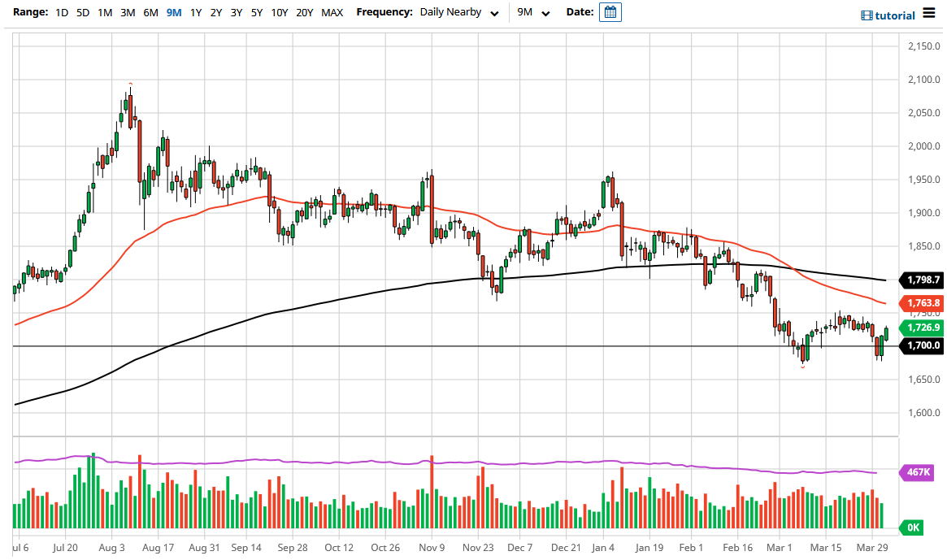Screen dimensions: 947x560
Task: Click the tutorial video icon
Action: coord(867,15)
